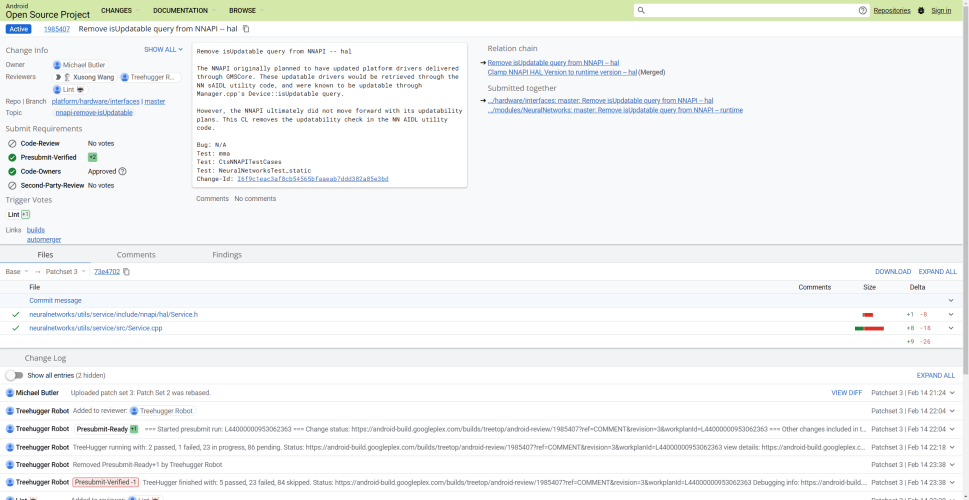Click size bar for Service.cpp
This screenshot has width=969, height=500.
pyautogui.click(x=869, y=328)
